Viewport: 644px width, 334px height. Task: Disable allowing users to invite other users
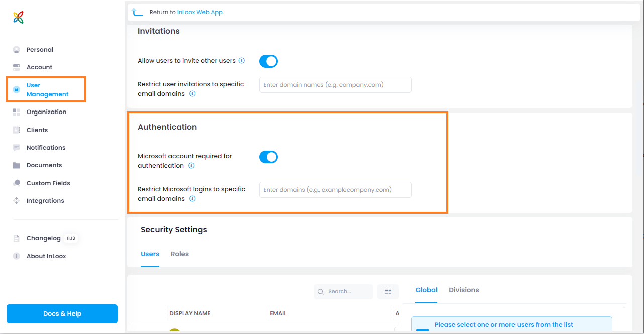tap(268, 61)
